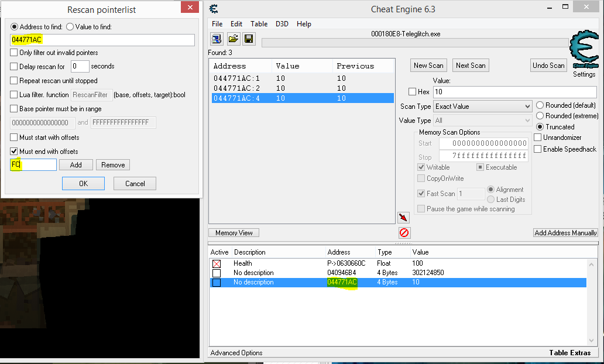Viewport: 604px width, 364px height.
Task: Click the red clear address list icon
Action: (404, 232)
